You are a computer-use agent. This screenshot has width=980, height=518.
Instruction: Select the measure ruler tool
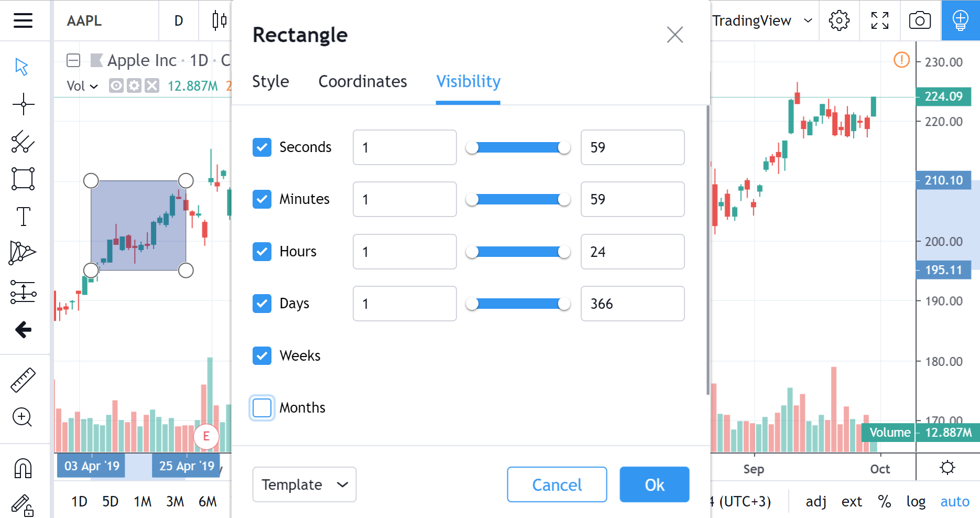coord(23,379)
